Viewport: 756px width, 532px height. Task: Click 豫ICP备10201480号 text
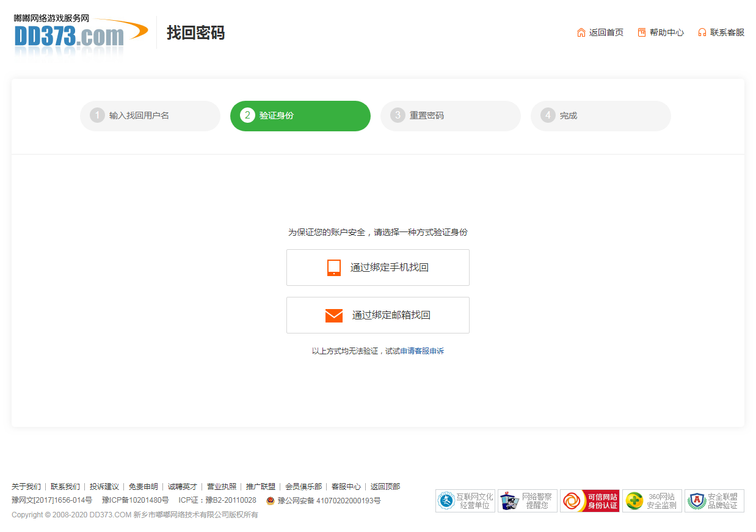click(x=136, y=501)
